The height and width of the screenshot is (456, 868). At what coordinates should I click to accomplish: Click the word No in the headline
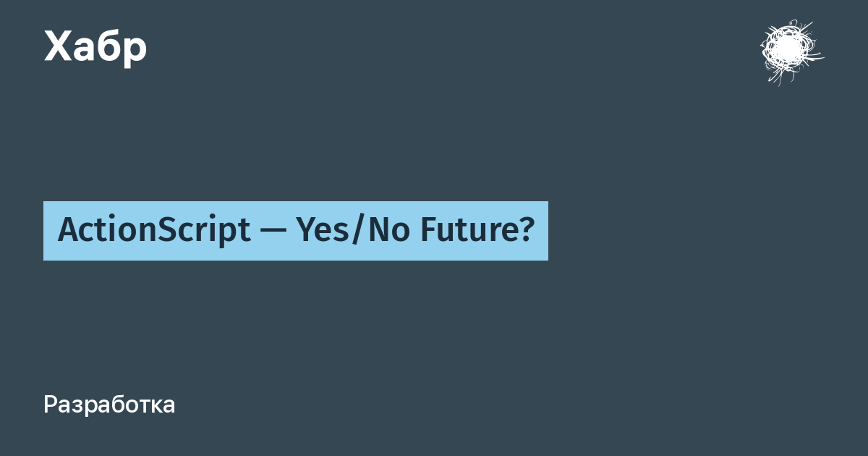coord(381,231)
